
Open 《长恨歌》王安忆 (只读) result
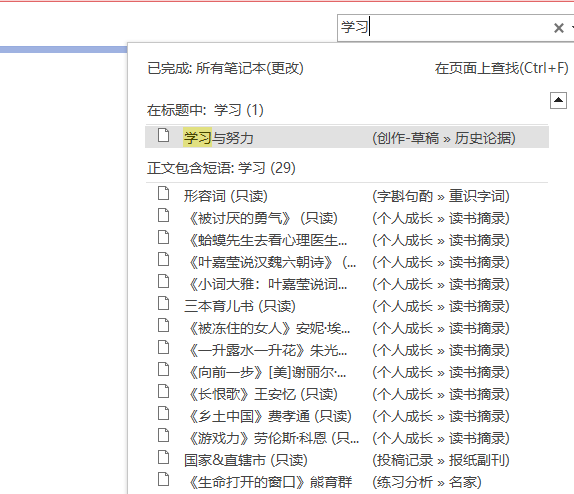347,394
